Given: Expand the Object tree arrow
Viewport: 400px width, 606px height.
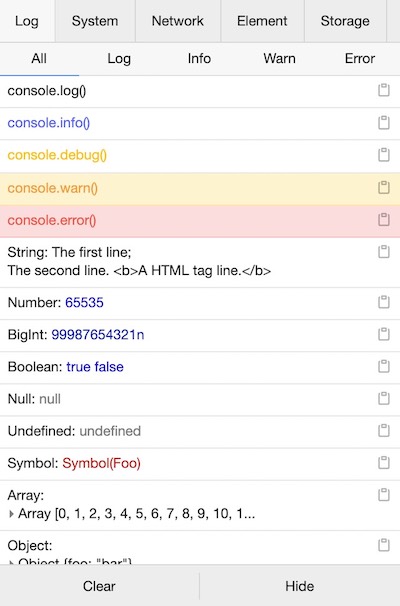Looking at the screenshot, I should pyautogui.click(x=11, y=562).
